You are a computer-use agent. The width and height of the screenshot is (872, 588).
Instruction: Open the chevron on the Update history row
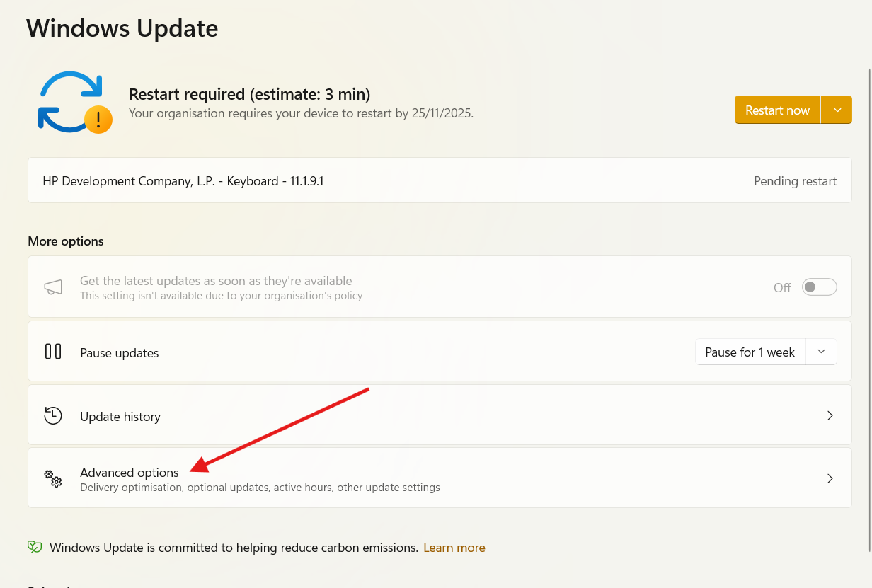(830, 415)
